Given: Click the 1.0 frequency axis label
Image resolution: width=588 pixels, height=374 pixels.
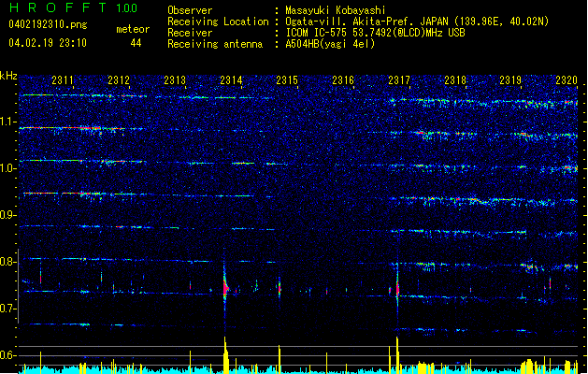Looking at the screenshot, I should click(x=8, y=168).
